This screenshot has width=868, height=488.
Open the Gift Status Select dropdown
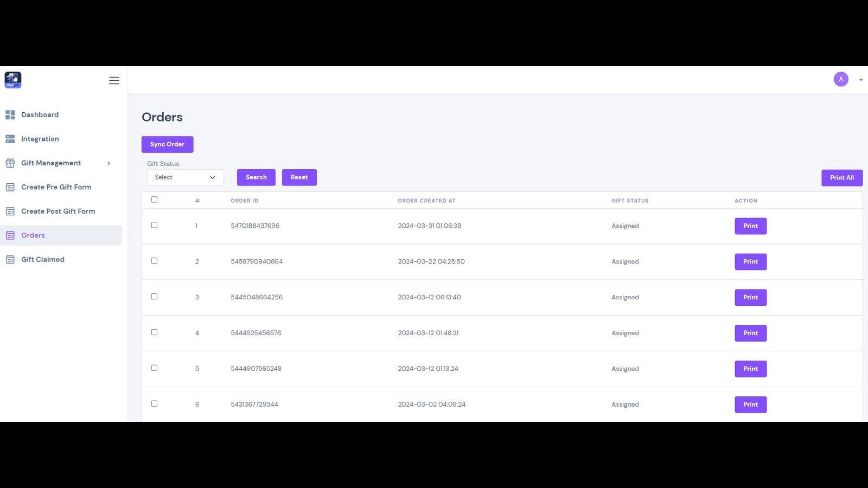click(x=184, y=177)
